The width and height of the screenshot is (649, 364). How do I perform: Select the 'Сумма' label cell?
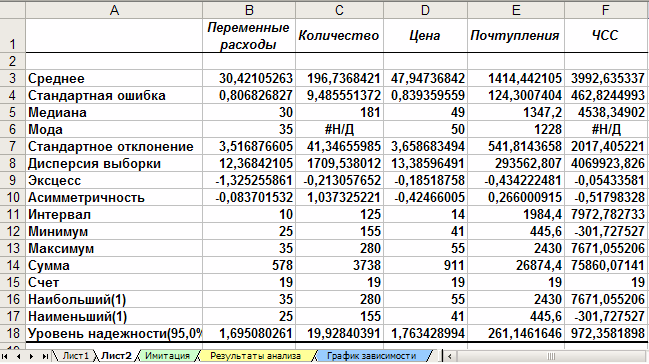point(114,265)
